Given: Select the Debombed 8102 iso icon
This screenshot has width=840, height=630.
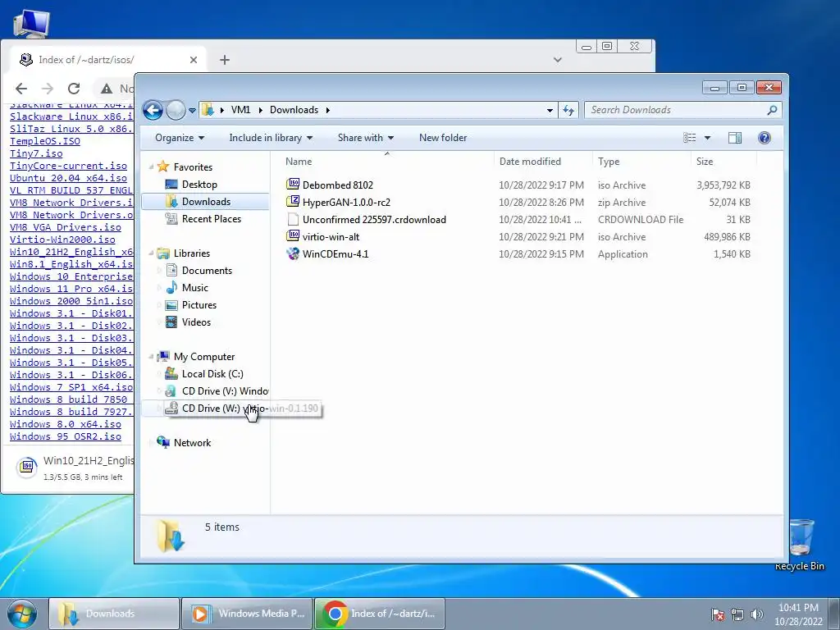Looking at the screenshot, I should tap(293, 185).
